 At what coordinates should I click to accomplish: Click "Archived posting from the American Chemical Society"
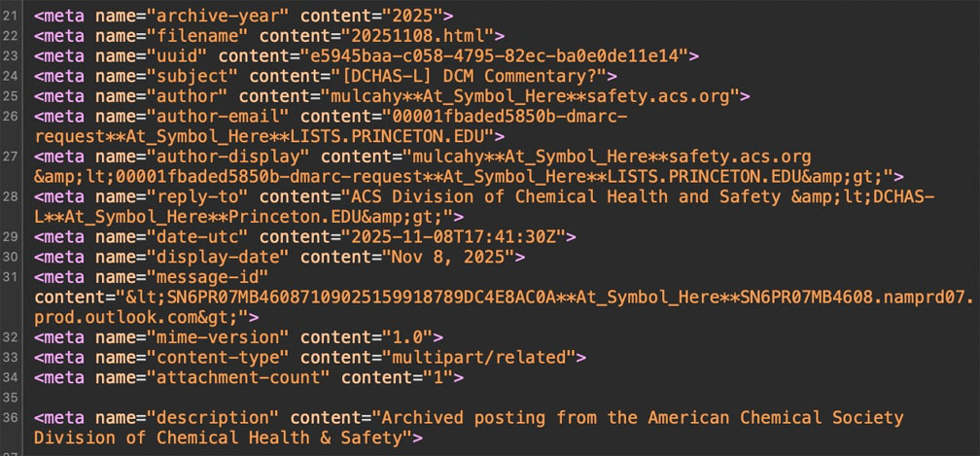[642, 417]
